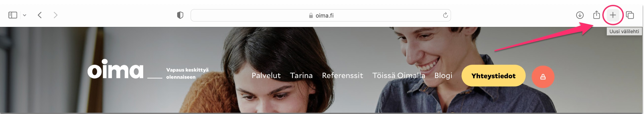Go back to previous page
Viewport: 644px width, 114px height.
pyautogui.click(x=40, y=15)
